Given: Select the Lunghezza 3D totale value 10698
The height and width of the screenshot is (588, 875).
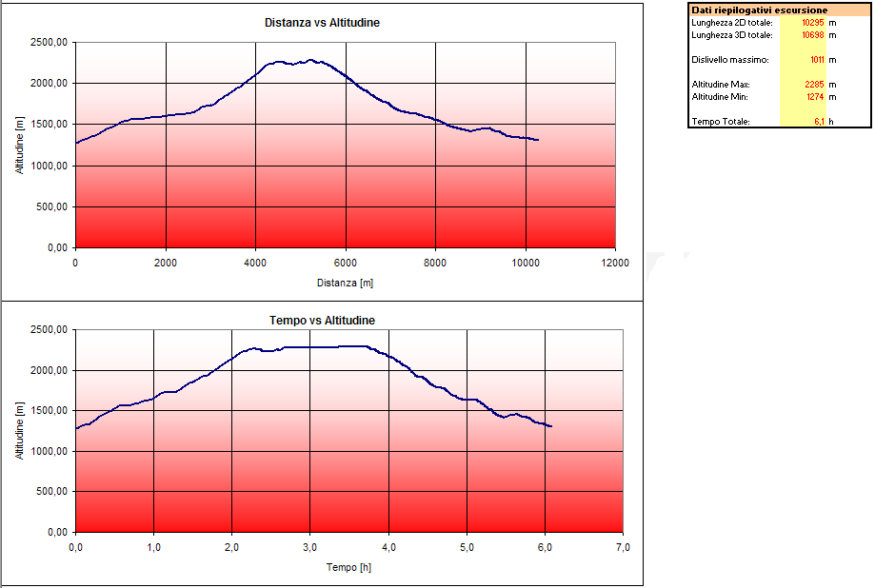Looking at the screenshot, I should coord(812,35).
